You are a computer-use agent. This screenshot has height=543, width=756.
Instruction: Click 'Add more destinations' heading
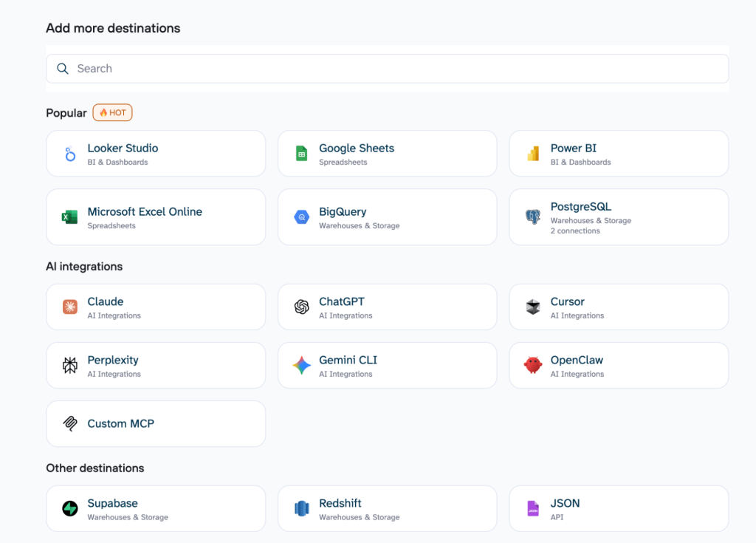113,28
